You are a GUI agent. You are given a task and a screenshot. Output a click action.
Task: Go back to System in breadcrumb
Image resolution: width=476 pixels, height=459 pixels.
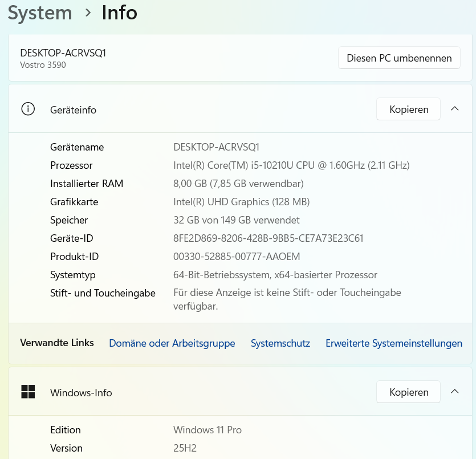40,13
